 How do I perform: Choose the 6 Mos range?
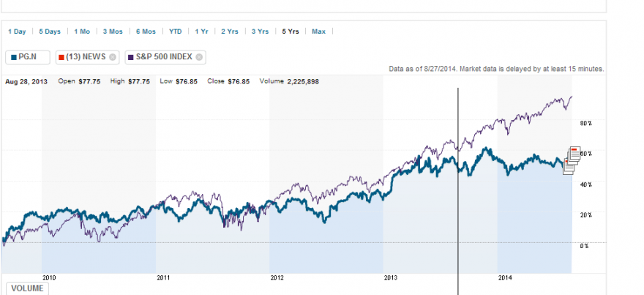pyautogui.click(x=146, y=31)
